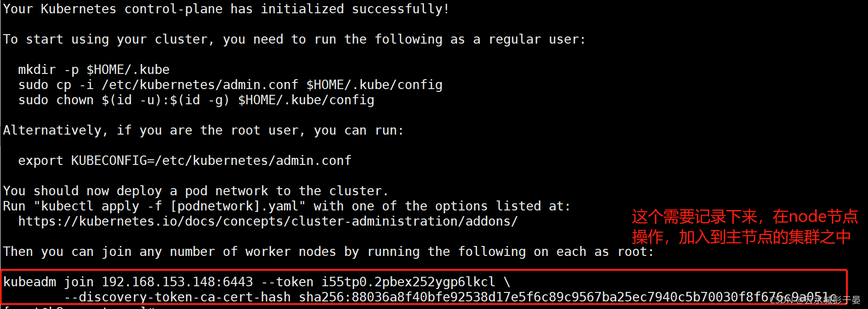868x309 pixels.
Task: Click the 'To start using your cluster' line
Action: [x=294, y=39]
